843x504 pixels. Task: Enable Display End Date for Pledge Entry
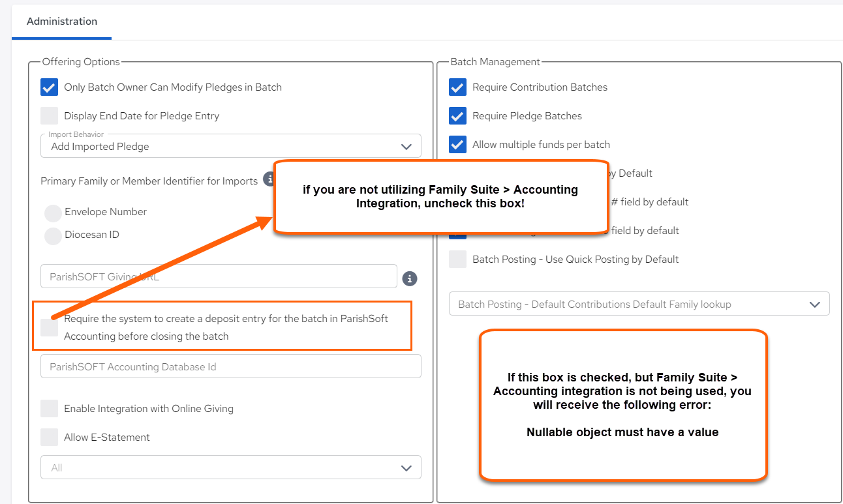click(x=49, y=116)
